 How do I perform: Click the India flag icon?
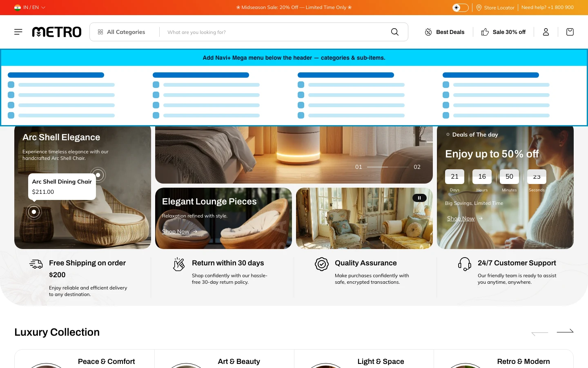coord(18,7)
